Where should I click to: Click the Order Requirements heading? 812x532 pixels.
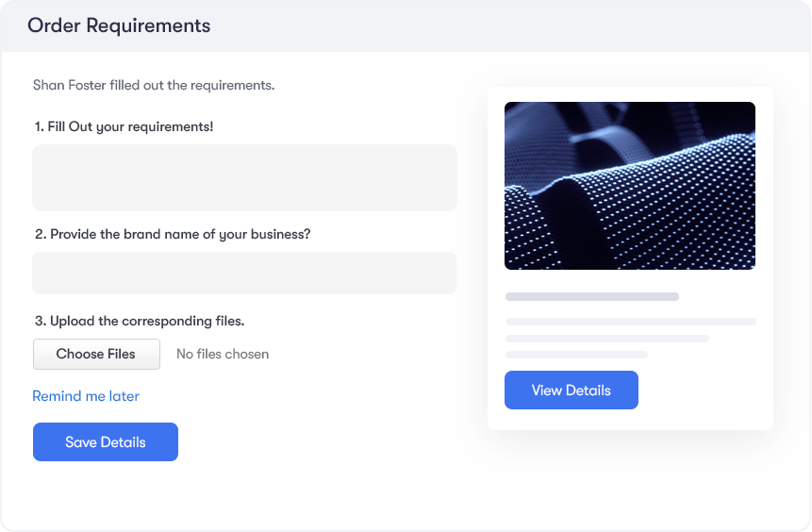[x=119, y=25]
